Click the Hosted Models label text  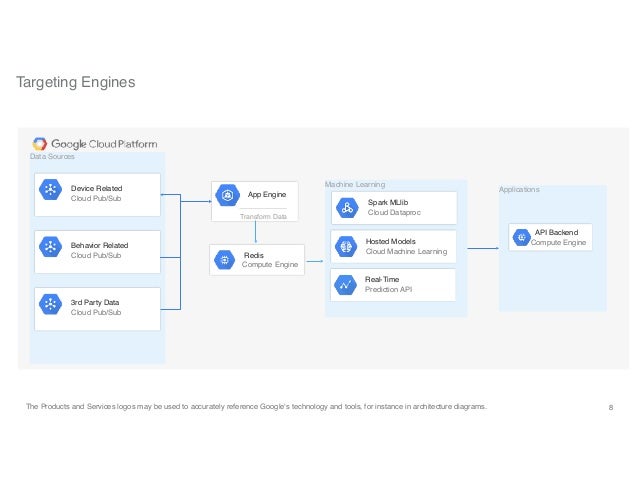[392, 241]
